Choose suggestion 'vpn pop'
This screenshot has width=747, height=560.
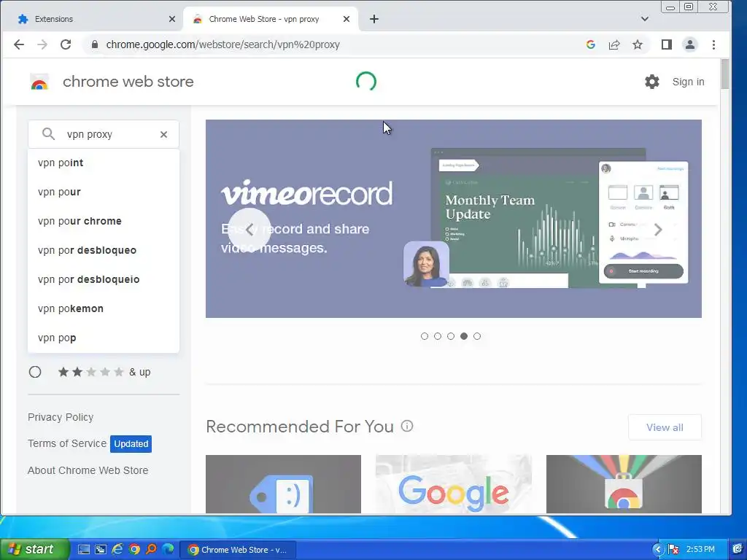click(x=104, y=338)
